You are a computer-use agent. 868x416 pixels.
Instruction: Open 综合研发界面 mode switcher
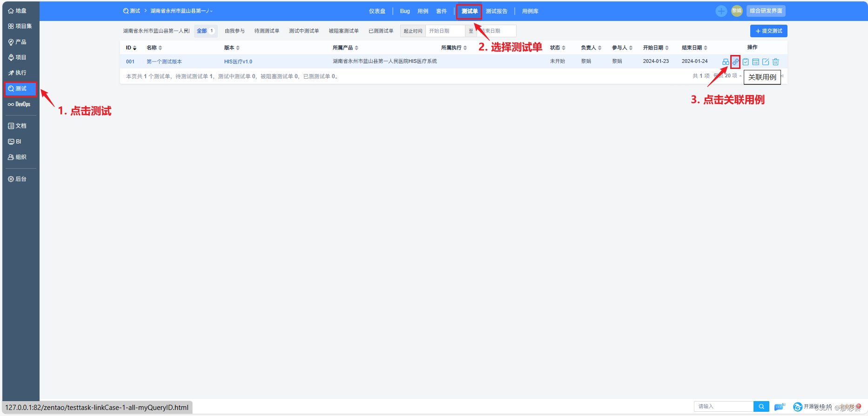766,11
